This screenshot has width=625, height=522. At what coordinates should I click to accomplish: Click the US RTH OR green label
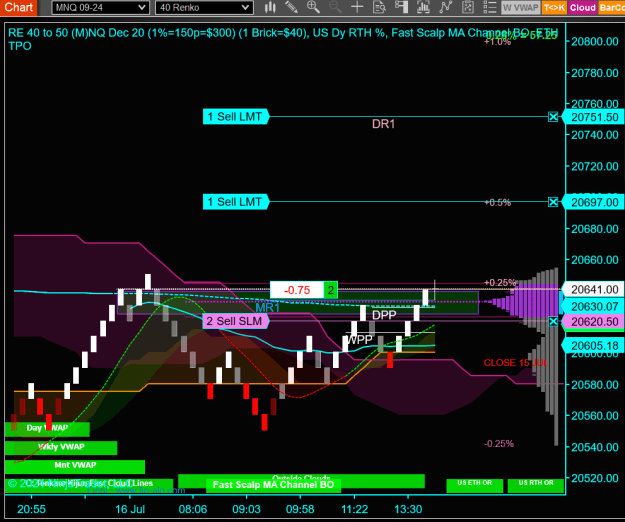(x=536, y=484)
